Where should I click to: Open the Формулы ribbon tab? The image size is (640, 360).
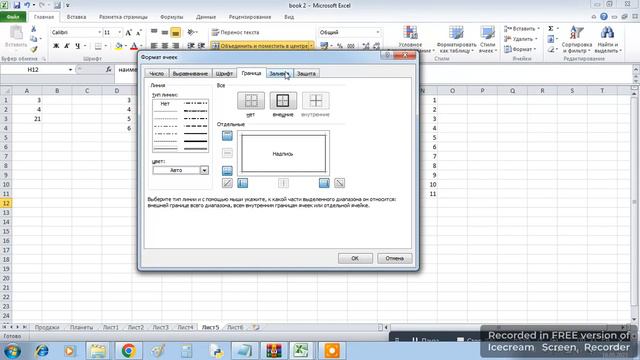(171, 17)
